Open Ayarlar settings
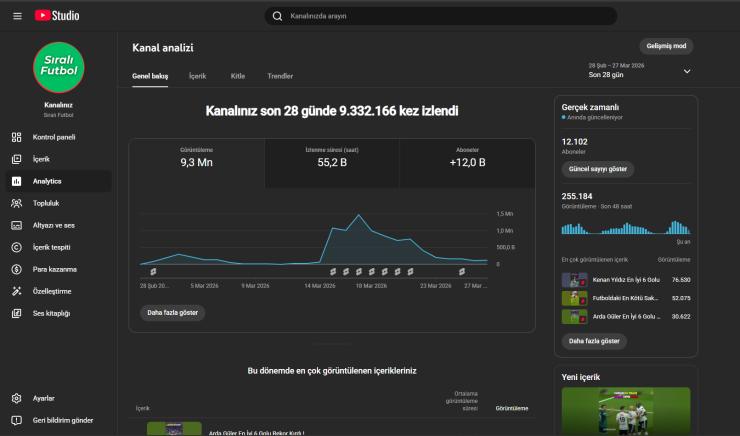 tap(43, 398)
